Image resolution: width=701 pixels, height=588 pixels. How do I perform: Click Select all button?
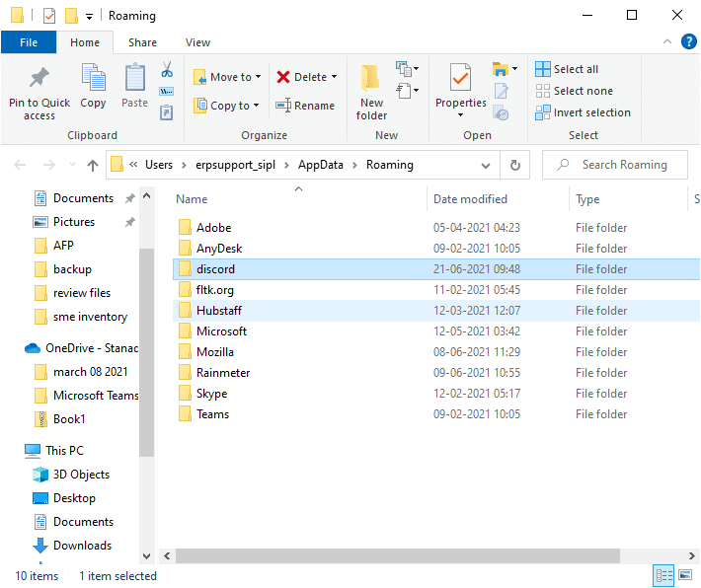pyautogui.click(x=567, y=69)
